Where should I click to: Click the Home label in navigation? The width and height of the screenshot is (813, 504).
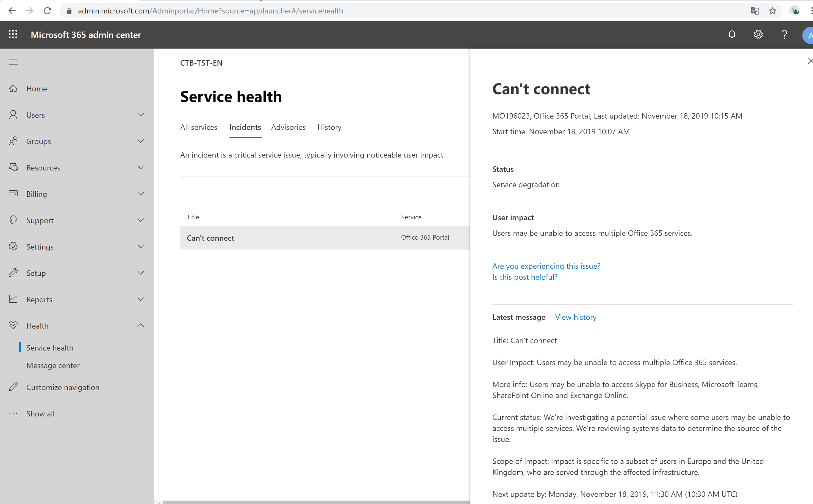pos(37,89)
